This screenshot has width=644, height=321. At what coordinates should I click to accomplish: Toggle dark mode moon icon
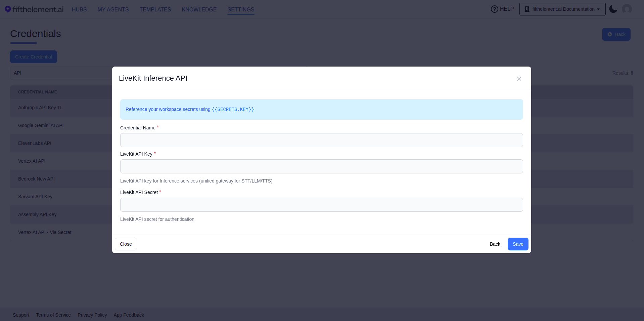[613, 9]
